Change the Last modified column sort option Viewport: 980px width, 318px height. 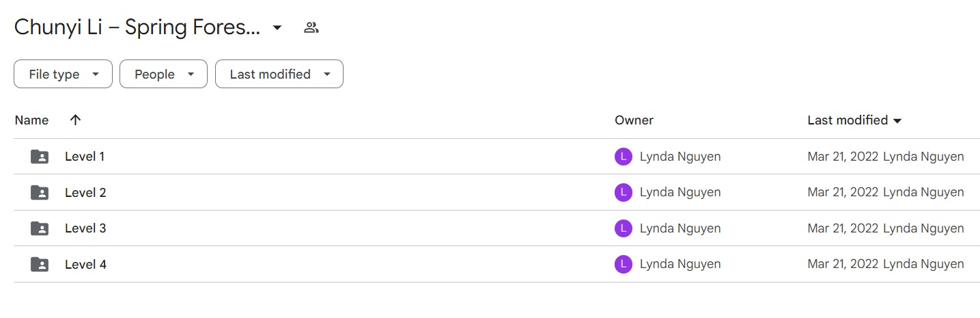click(854, 120)
